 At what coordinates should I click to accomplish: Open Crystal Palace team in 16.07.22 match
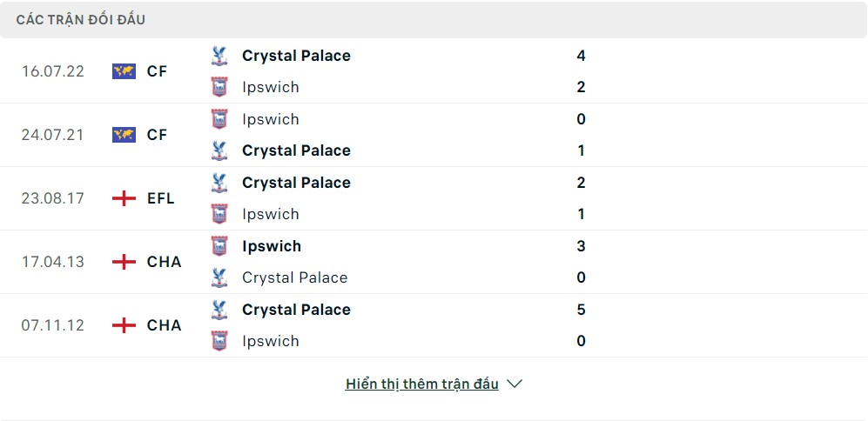[296, 56]
